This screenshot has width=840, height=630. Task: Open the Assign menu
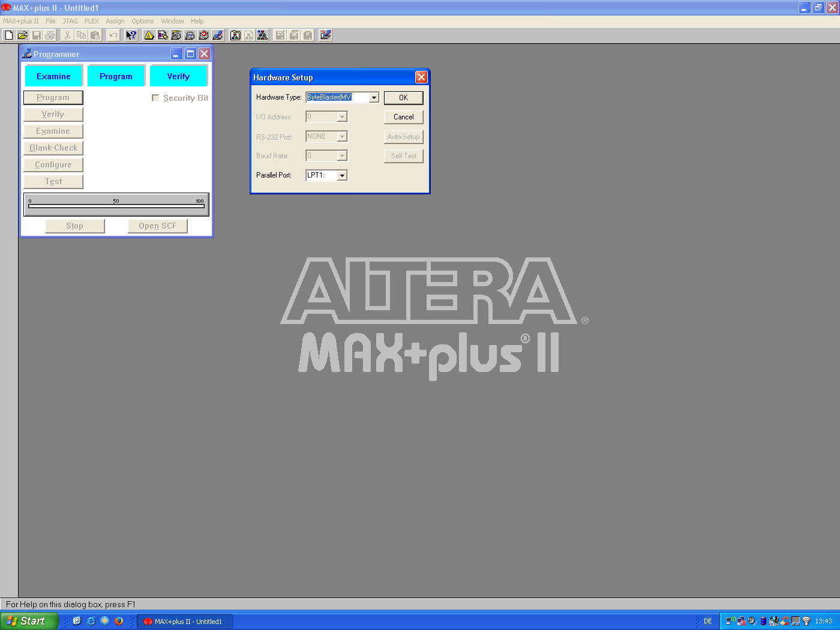tap(115, 21)
